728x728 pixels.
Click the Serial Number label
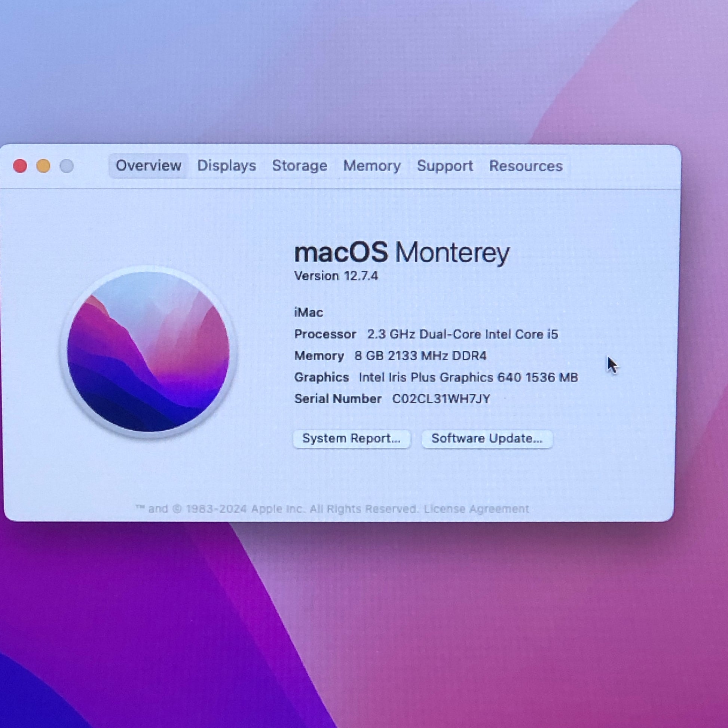click(x=337, y=399)
